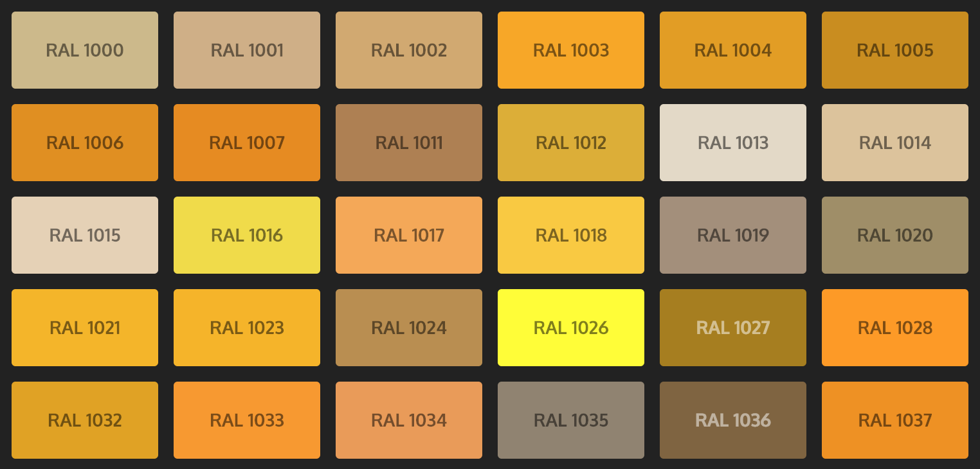Select the RAL 1020 olive swatch

895,235
